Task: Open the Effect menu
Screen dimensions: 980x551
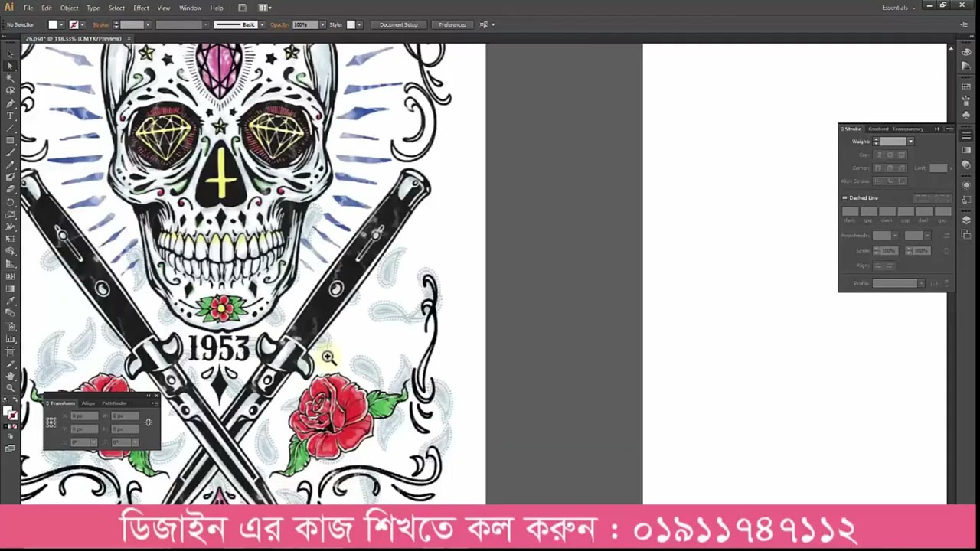Action: click(141, 8)
